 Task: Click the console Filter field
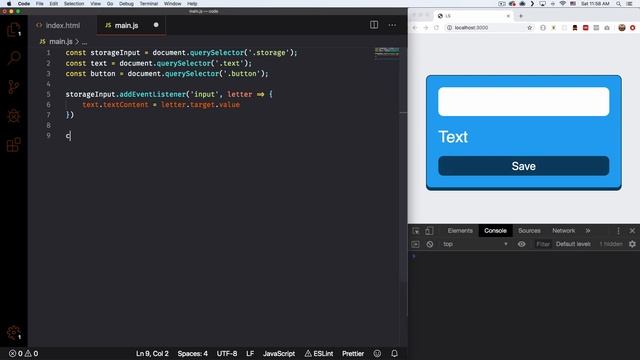[542, 244]
